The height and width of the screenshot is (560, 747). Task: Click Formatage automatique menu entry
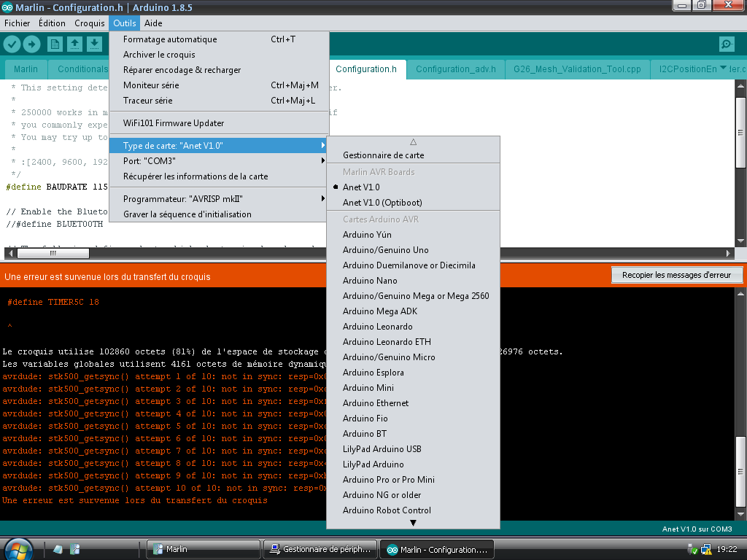219,39
